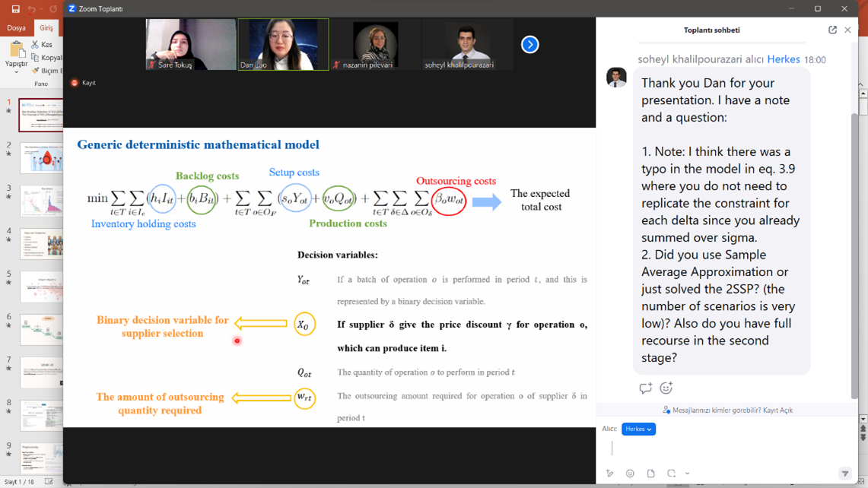Select slide 4 thumbnail
The height and width of the screenshot is (488, 868).
41,244
